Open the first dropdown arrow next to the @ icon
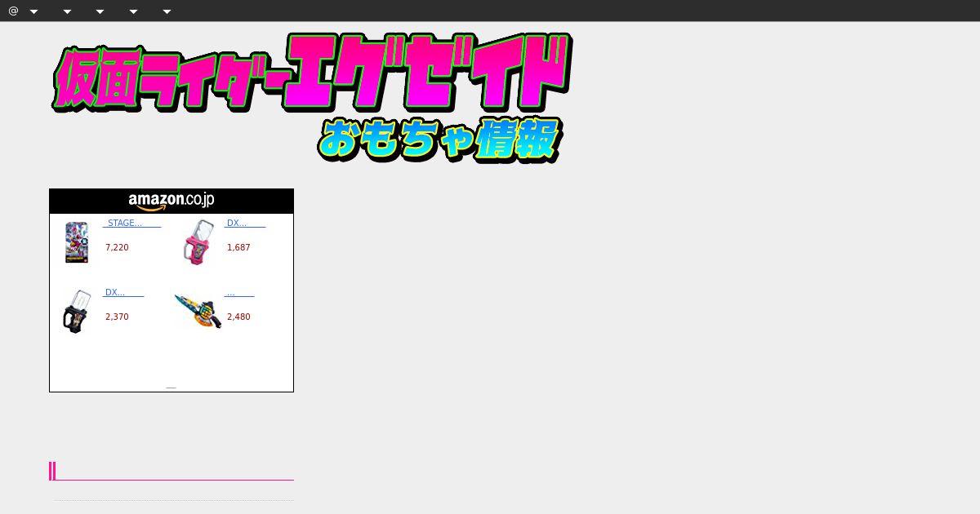This screenshot has height=514, width=980. pyautogui.click(x=33, y=11)
